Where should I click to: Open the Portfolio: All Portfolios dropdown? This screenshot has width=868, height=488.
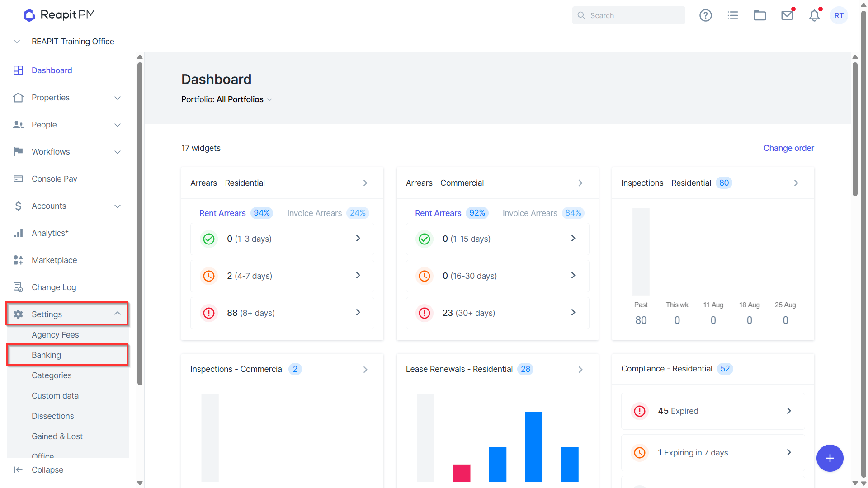click(226, 99)
